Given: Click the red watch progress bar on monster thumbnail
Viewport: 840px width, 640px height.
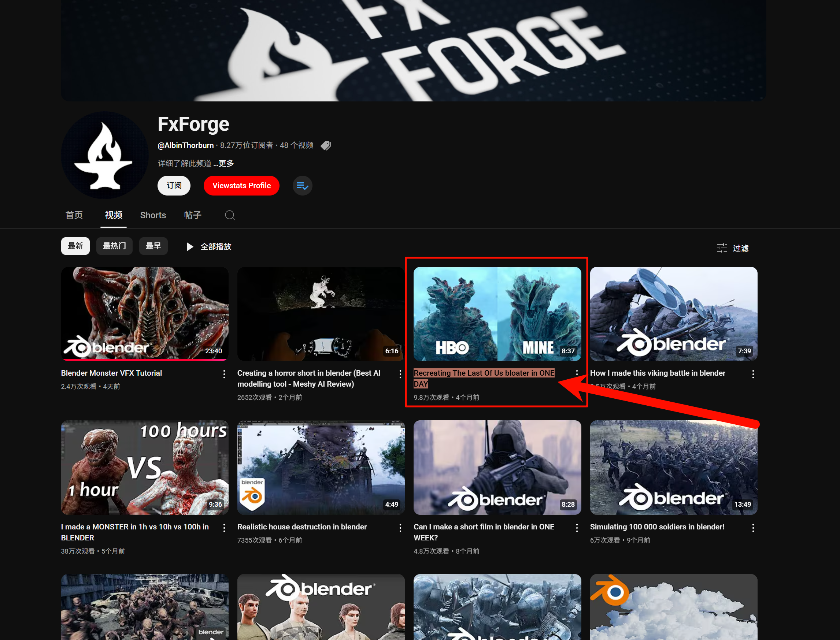Looking at the screenshot, I should (x=145, y=360).
